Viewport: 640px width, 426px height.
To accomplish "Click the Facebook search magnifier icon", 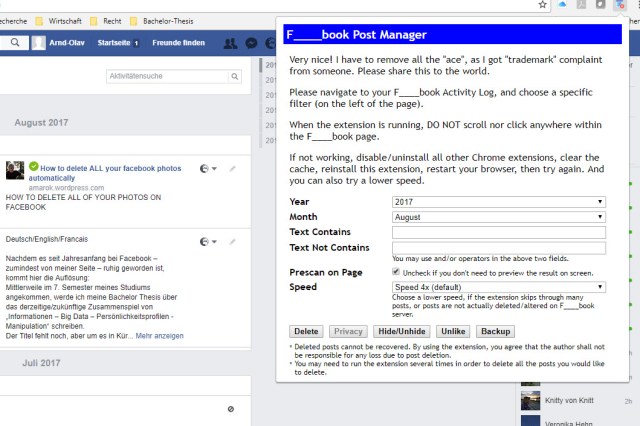I will point(17,43).
